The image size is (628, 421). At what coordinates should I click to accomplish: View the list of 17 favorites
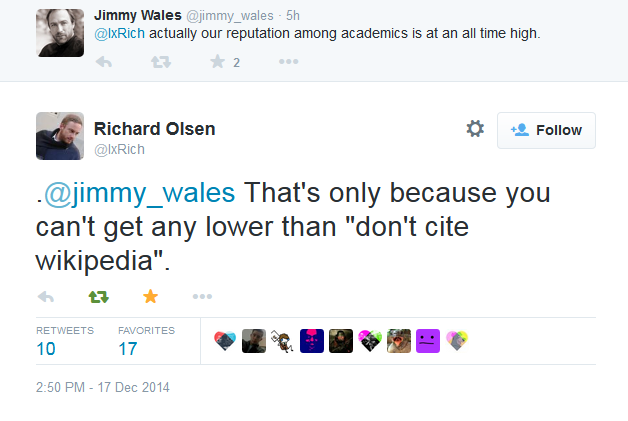click(x=128, y=349)
